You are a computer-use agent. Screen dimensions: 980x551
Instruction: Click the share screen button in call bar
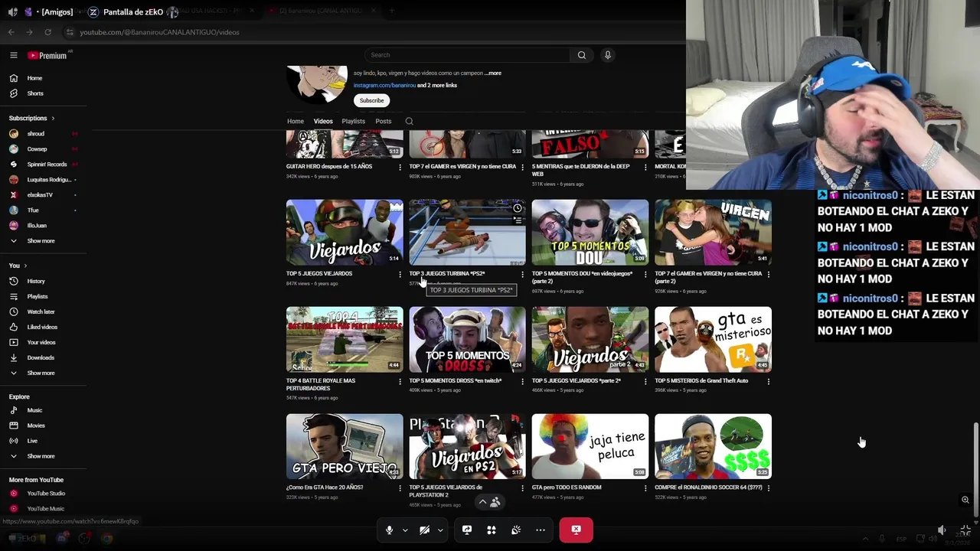tap(467, 530)
